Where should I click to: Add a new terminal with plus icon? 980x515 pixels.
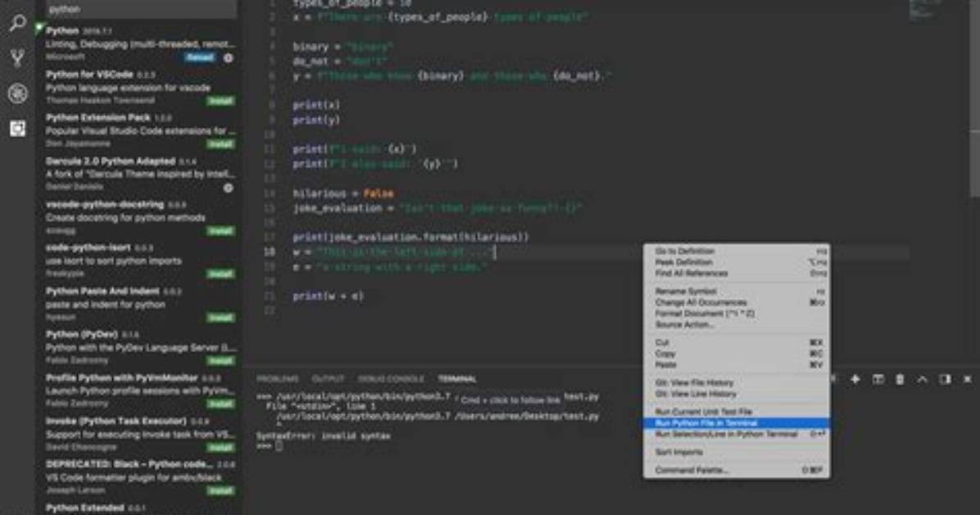pos(855,379)
